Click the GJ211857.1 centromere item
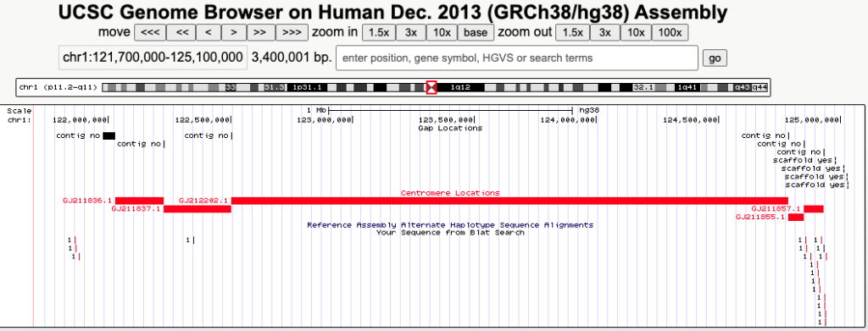 pyautogui.click(x=814, y=209)
